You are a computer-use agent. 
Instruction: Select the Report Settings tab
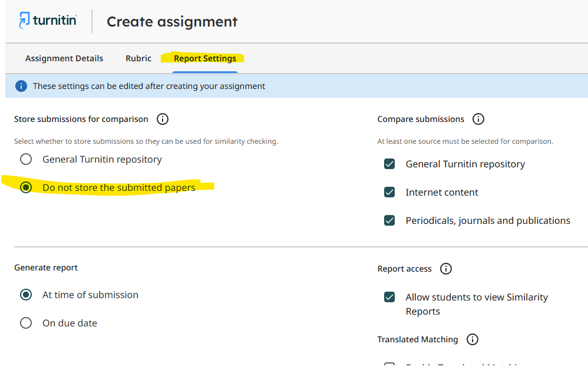pos(205,58)
